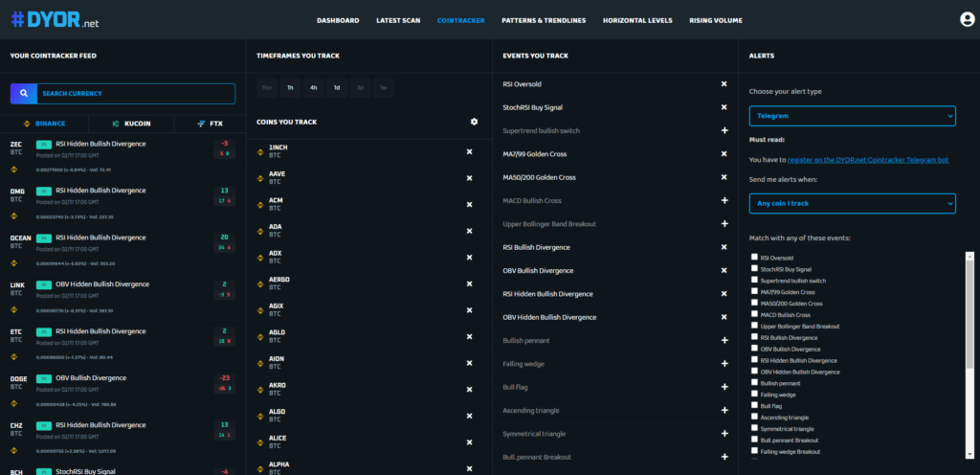This screenshot has height=475, width=980.
Task: Remove ACM from tracked coins
Action: 469,204
